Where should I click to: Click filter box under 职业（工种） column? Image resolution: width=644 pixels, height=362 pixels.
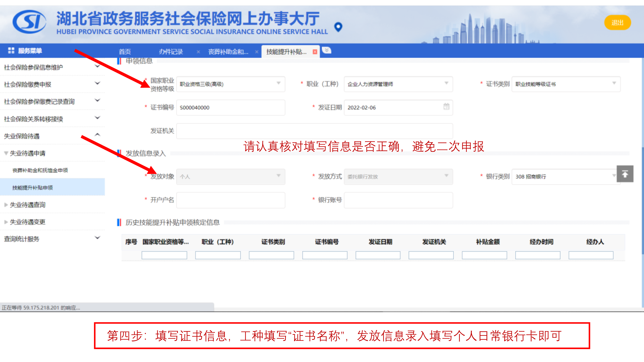pos(218,255)
